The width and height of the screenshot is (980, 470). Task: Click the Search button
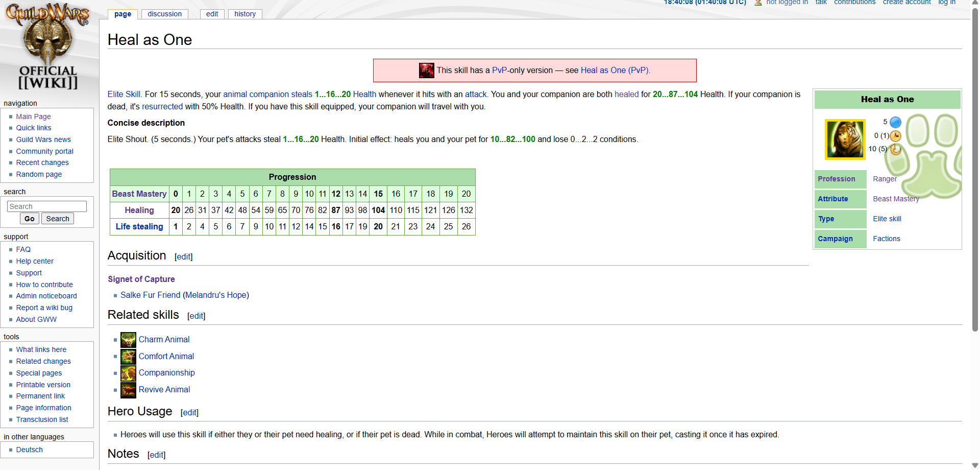tap(58, 219)
